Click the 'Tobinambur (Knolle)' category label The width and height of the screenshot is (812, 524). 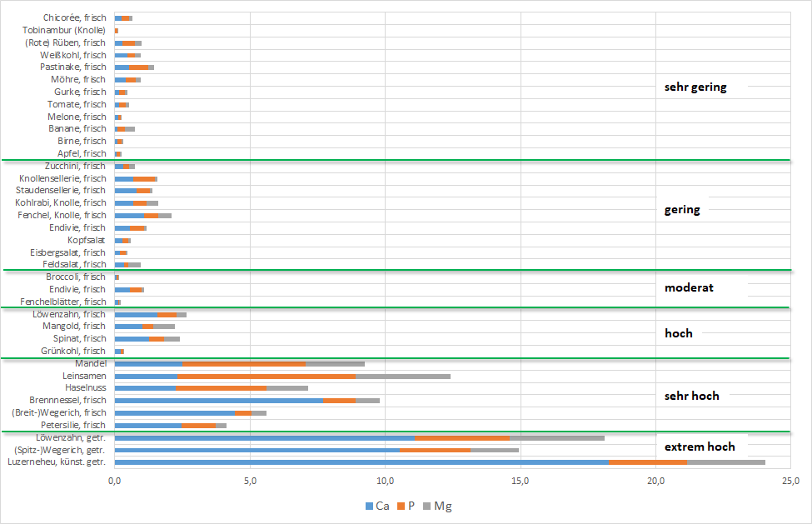coord(64,31)
